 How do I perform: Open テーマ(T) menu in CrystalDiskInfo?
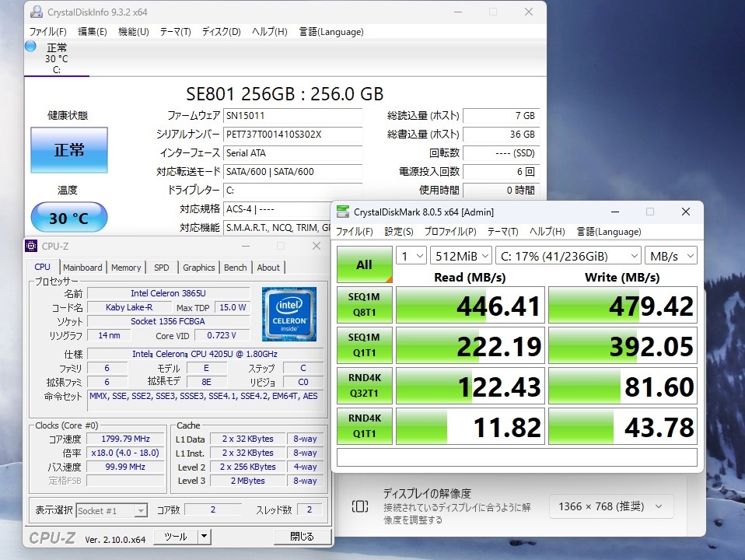click(175, 32)
